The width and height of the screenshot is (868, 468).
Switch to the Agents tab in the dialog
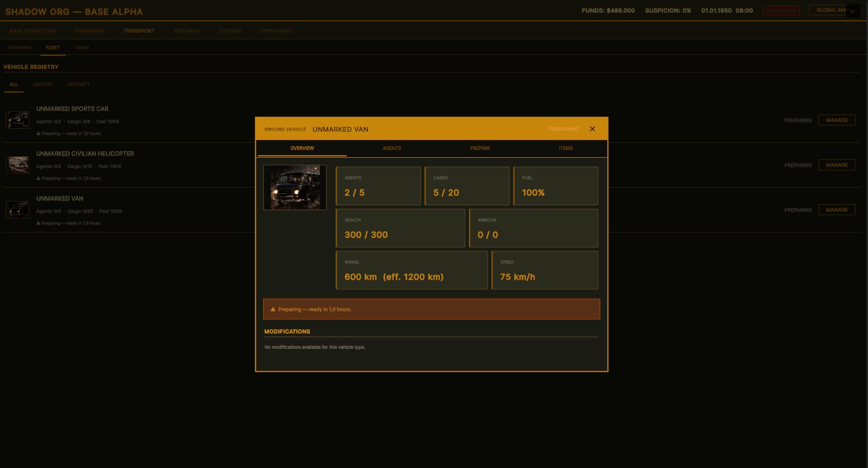coord(392,149)
